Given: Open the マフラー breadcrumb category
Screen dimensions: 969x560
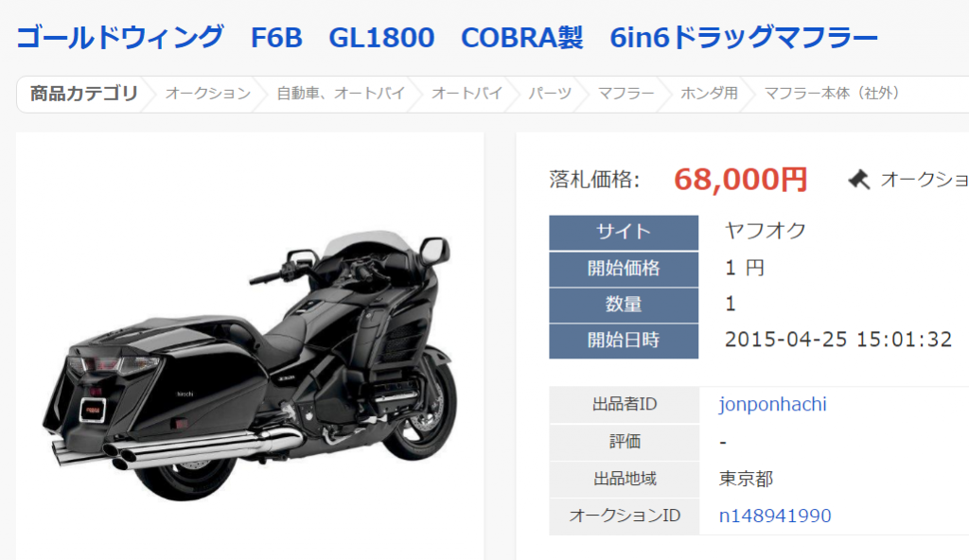Looking at the screenshot, I should (x=626, y=94).
